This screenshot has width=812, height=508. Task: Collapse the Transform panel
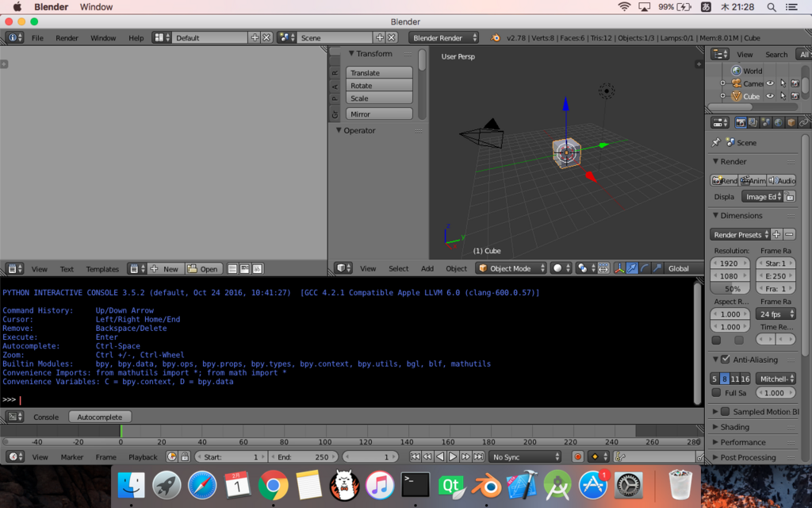351,53
